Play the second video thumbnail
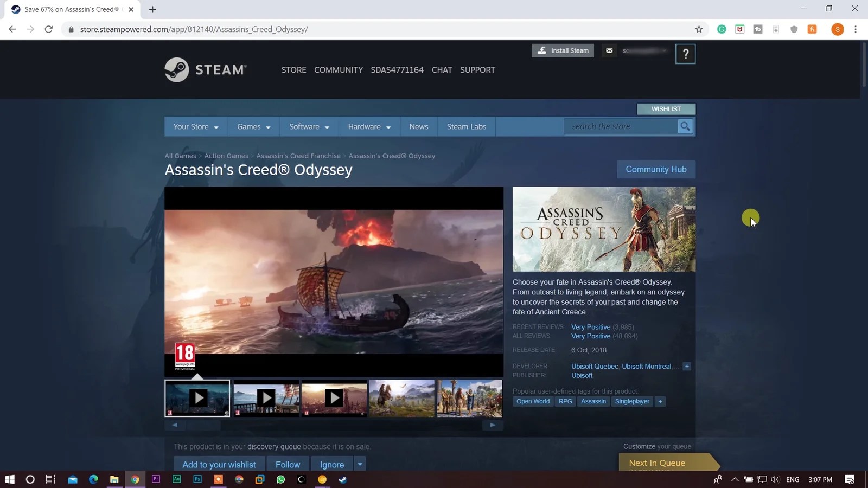Image resolution: width=868 pixels, height=488 pixels. (266, 398)
